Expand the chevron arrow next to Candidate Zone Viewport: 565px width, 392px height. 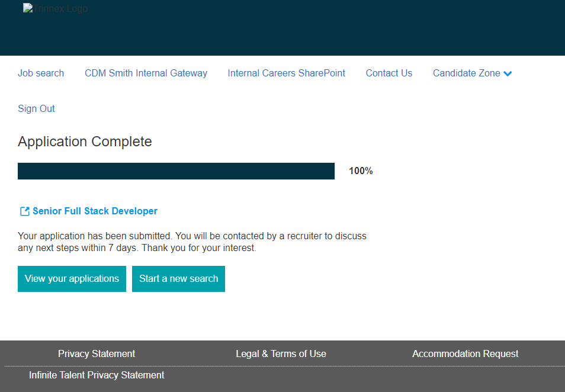pos(508,73)
